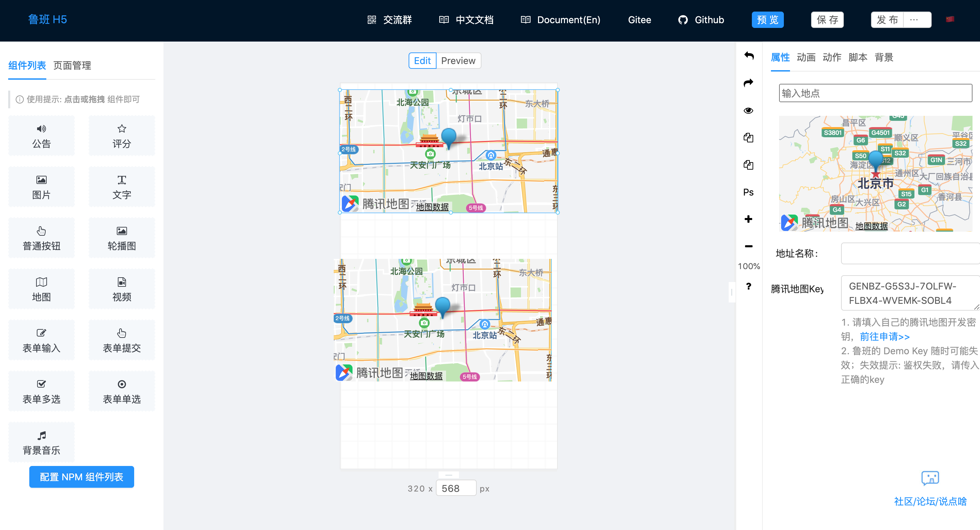Open the help question mark icon
This screenshot has height=530, width=980.
(x=748, y=286)
